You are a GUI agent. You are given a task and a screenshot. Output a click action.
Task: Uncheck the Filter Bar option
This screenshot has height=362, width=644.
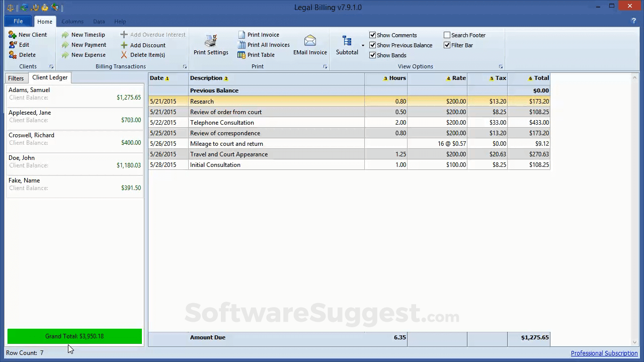point(447,45)
